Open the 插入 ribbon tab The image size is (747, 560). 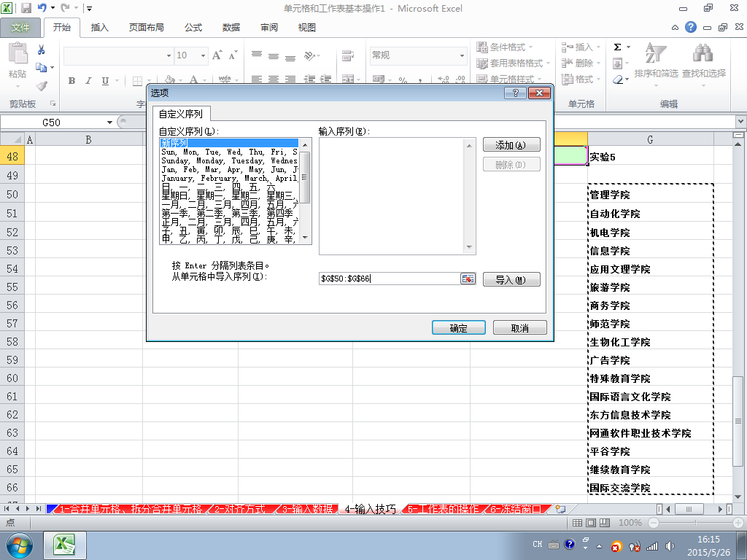99,28
